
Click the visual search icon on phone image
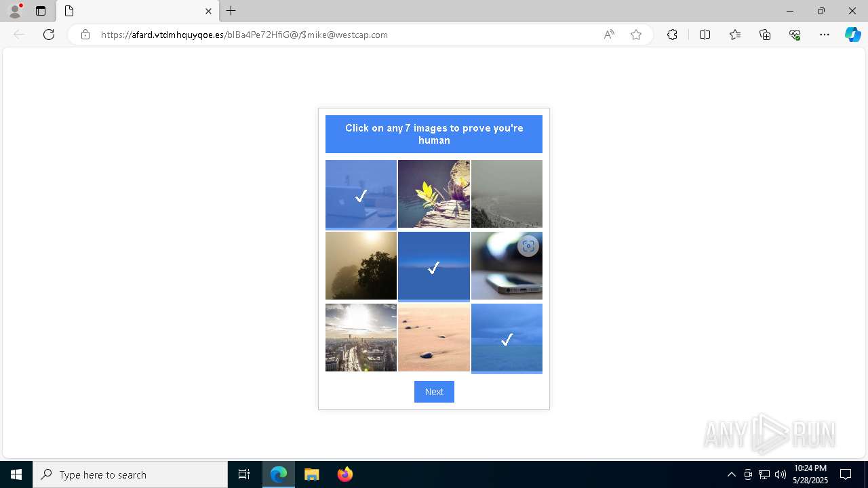click(528, 246)
